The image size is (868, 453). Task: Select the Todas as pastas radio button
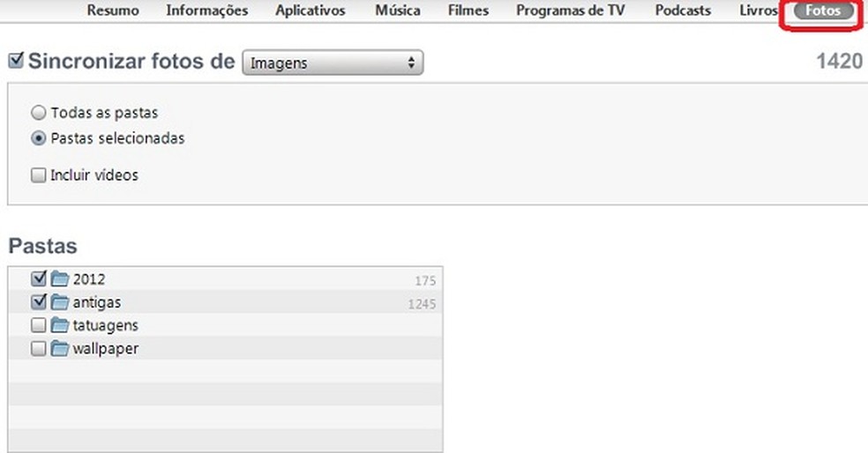pos(38,113)
